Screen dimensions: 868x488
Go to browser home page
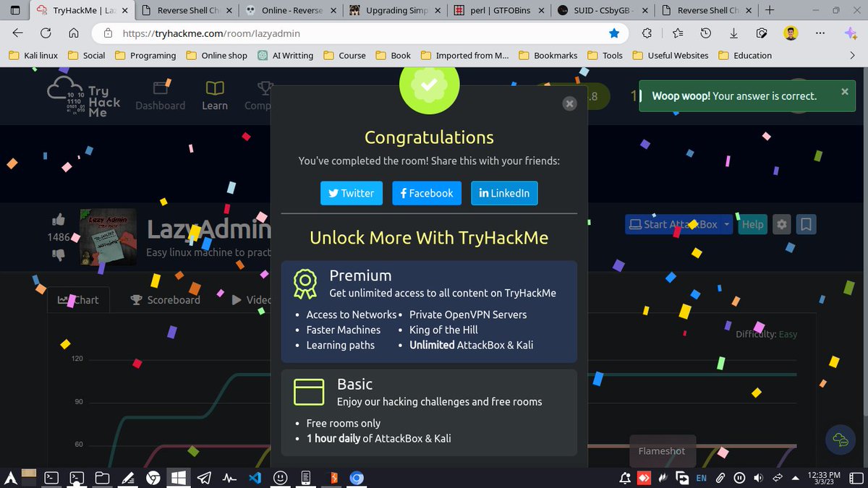click(x=74, y=33)
